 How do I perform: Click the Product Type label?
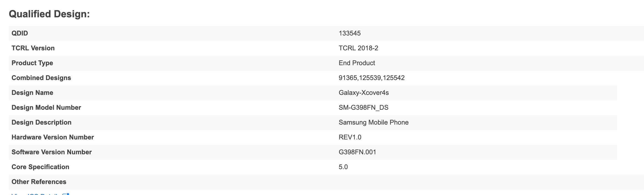tap(32, 63)
